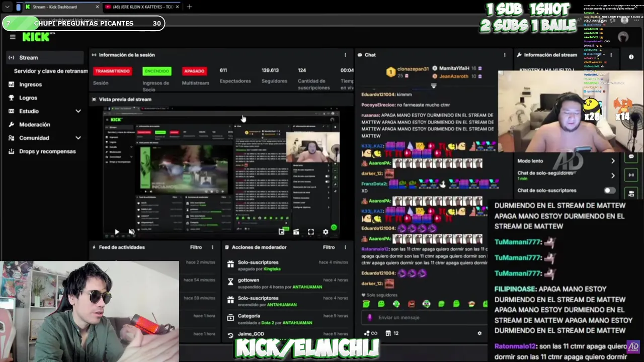Toggle theater mode icon in preview player

296,232
